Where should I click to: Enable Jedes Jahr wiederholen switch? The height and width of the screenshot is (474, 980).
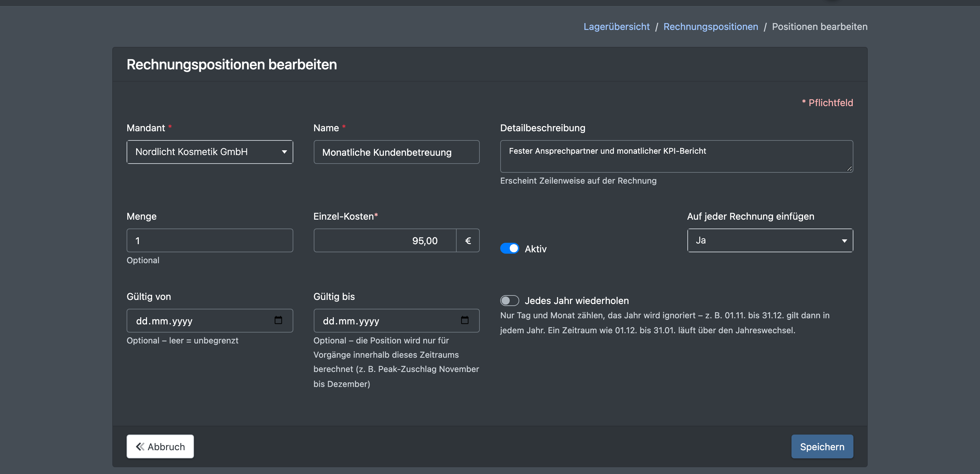click(509, 301)
